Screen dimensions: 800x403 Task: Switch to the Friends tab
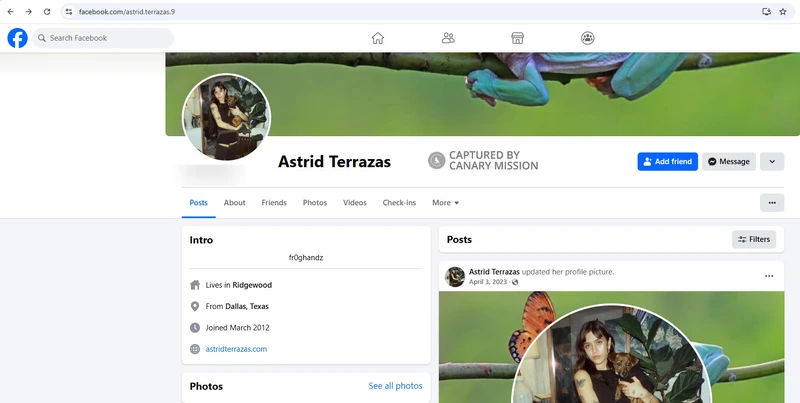[x=274, y=203]
